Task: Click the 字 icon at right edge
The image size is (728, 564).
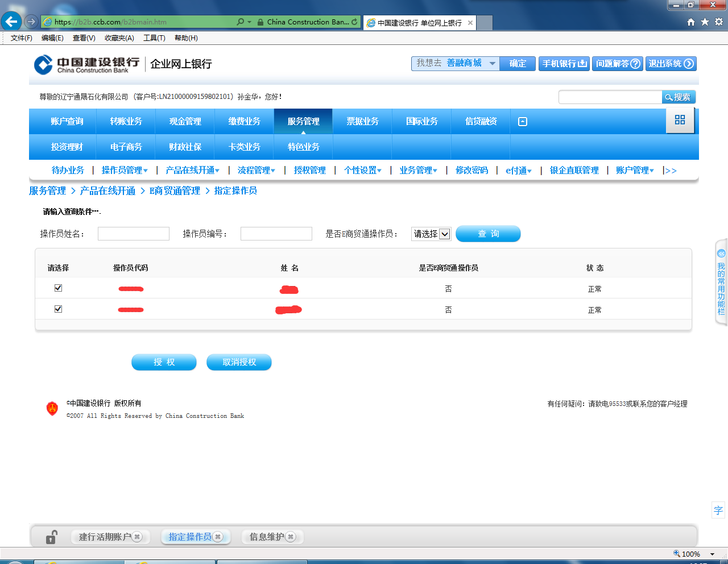Action: [x=718, y=510]
